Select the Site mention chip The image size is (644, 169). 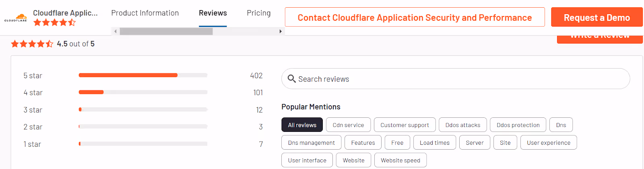(505, 143)
